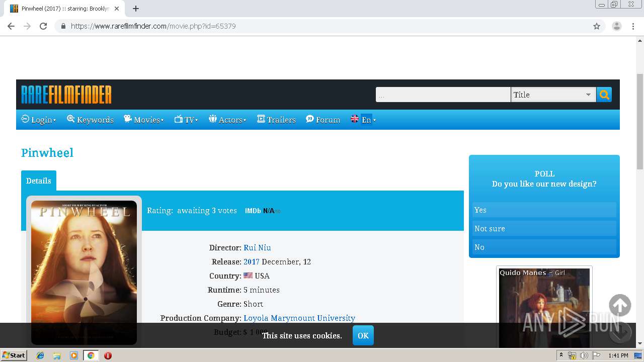
Task: Open the Windows Start menu
Action: (x=14, y=355)
